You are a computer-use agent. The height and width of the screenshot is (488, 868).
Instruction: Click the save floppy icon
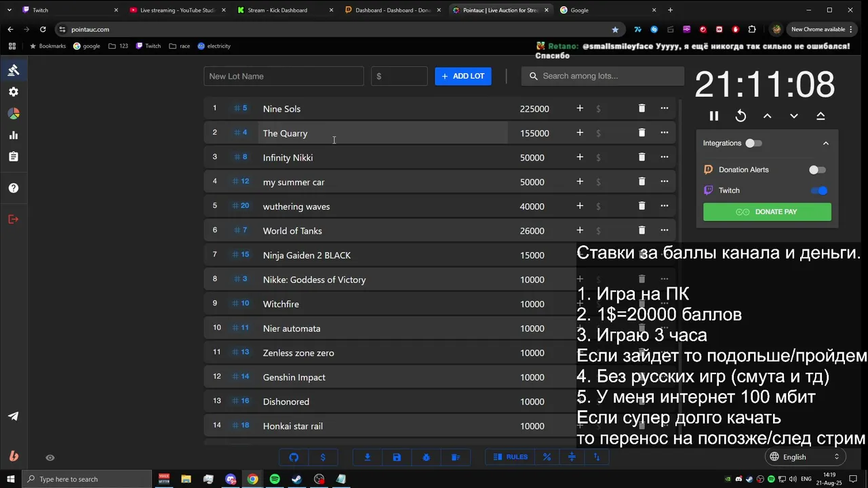[x=397, y=457]
